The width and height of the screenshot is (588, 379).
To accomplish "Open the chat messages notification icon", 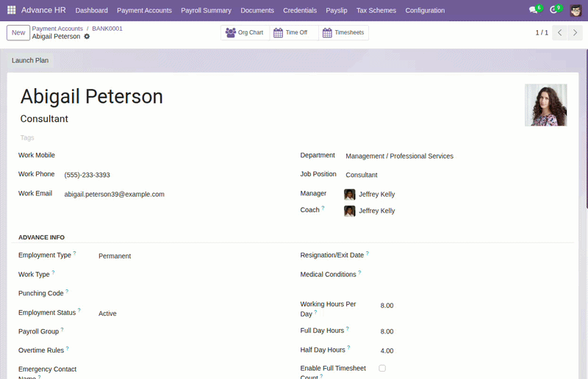I will pyautogui.click(x=535, y=10).
